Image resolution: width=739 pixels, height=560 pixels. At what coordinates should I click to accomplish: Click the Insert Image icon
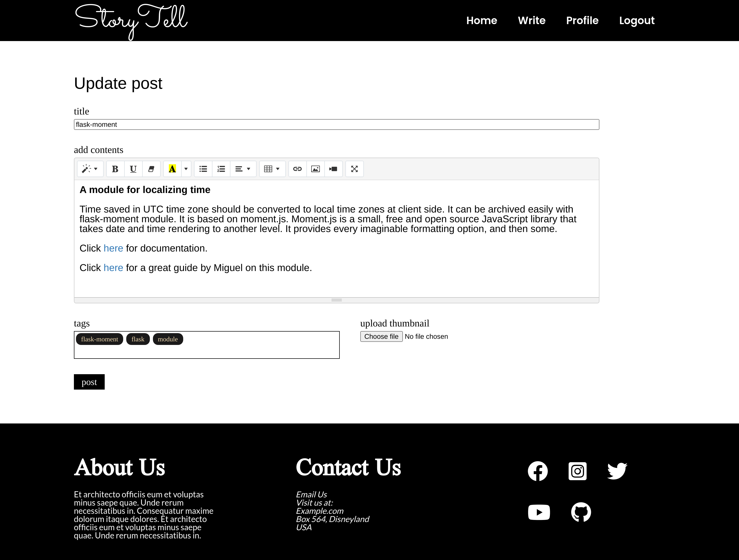(316, 169)
